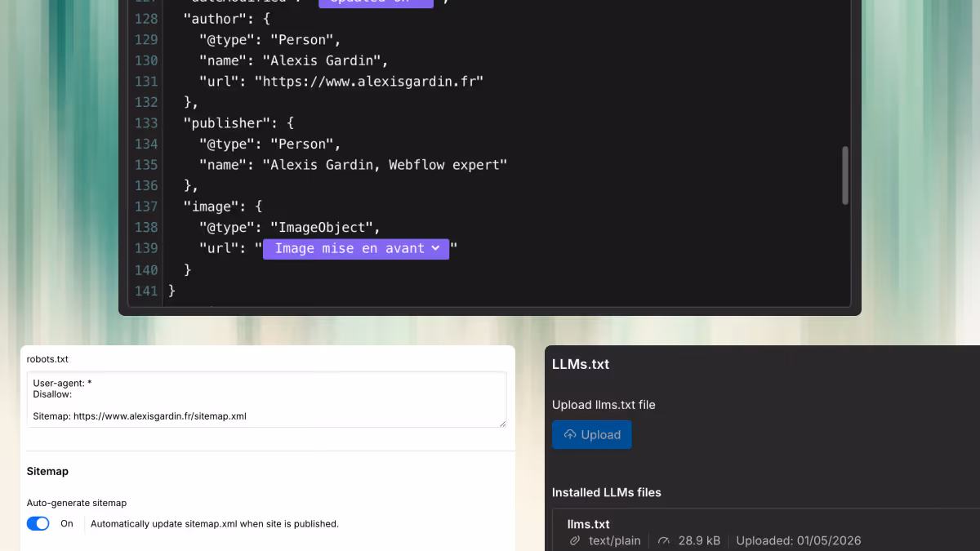Click the code editor vertical scrollbar
This screenshot has width=980, height=551.
[x=844, y=176]
